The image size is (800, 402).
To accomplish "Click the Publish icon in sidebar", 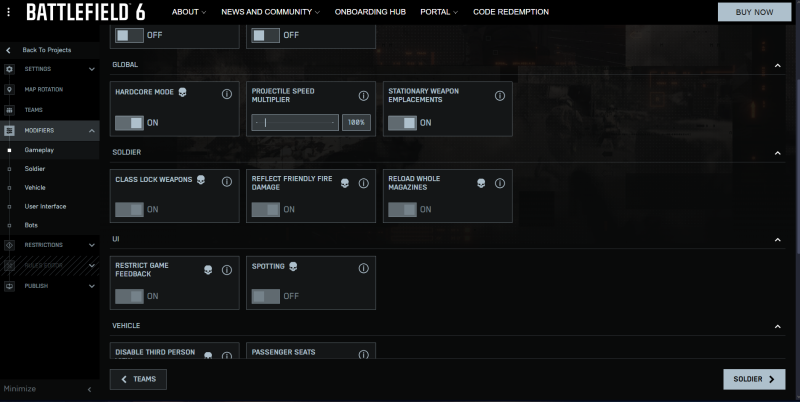I will point(9,286).
